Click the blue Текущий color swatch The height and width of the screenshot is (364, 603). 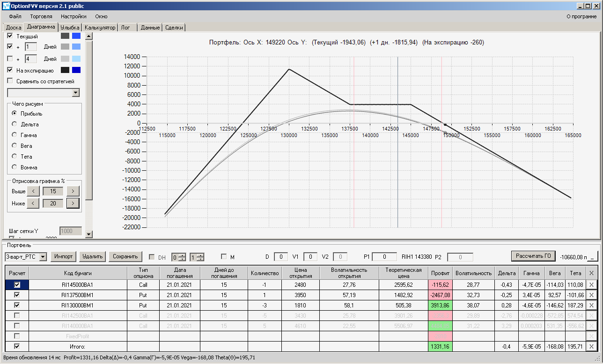tap(76, 36)
